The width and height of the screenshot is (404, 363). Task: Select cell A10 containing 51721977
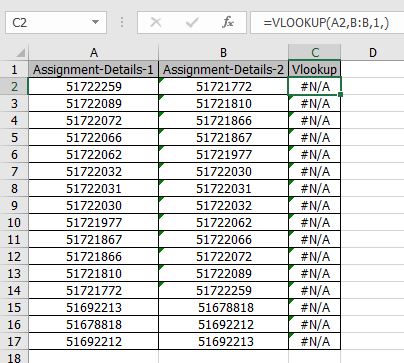94,222
